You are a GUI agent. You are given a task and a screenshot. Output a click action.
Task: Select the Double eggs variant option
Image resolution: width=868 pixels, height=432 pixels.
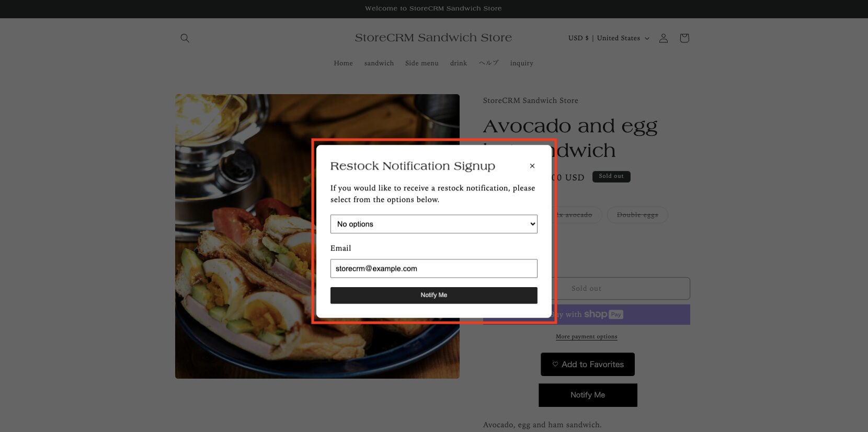point(637,215)
